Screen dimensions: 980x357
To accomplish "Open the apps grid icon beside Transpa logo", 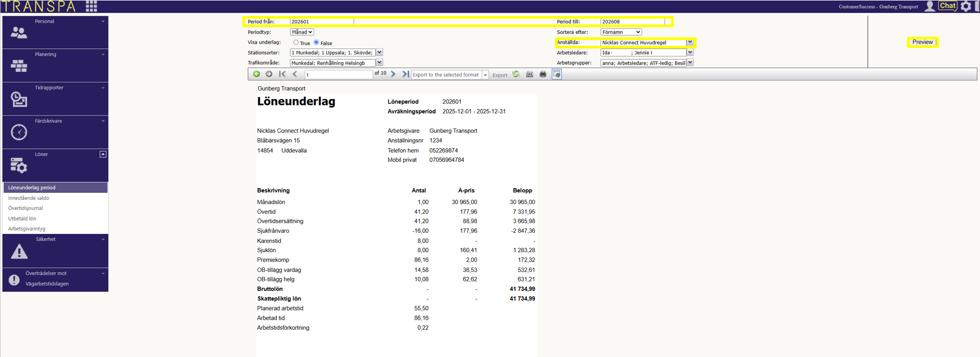I will point(91,6).
